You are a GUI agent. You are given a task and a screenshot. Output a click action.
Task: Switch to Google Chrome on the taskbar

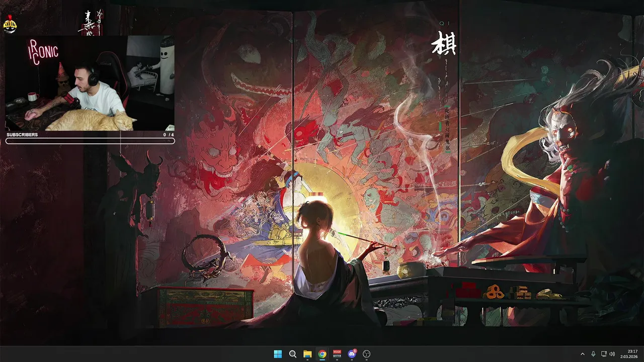[x=322, y=354]
